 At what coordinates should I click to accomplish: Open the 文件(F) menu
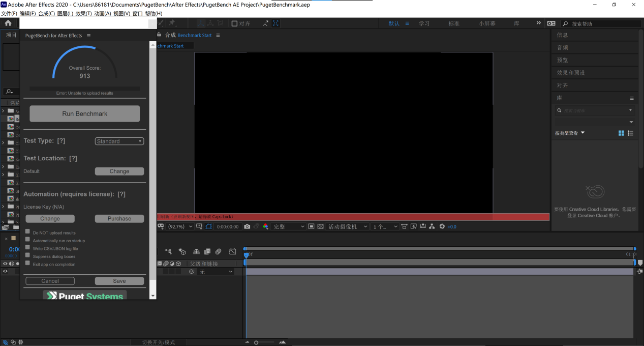point(9,13)
